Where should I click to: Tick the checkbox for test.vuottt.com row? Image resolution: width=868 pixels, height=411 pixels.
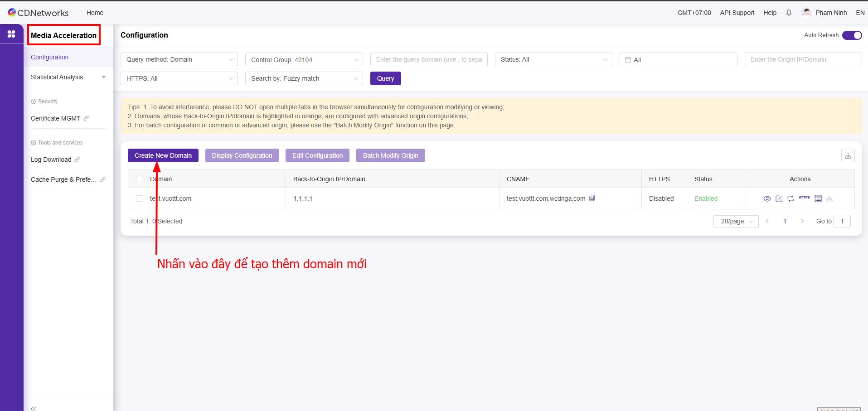[139, 198]
